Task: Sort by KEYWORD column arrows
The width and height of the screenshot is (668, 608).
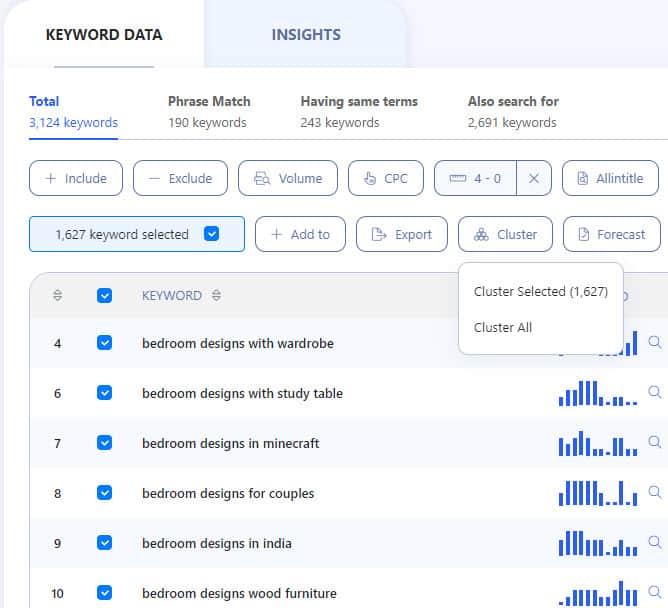Action: coord(216,295)
